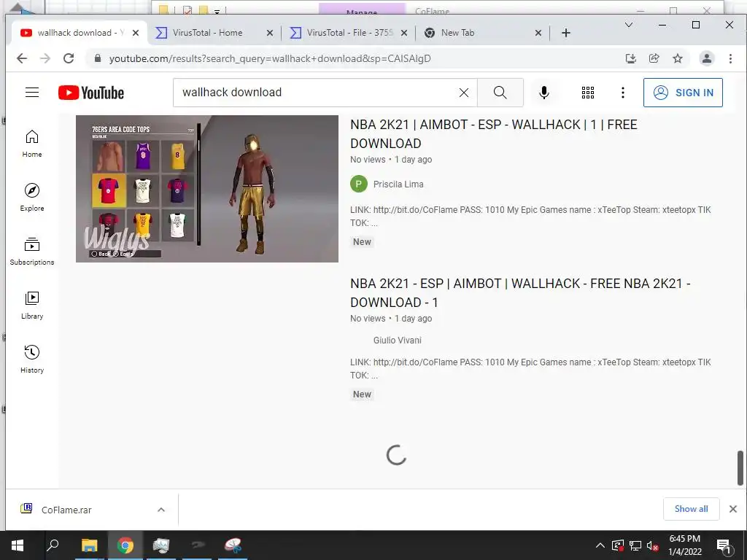Viewport: 747px width, 560px height.
Task: Click the taskbar clock showing 6:45 PM
Action: coord(684,545)
